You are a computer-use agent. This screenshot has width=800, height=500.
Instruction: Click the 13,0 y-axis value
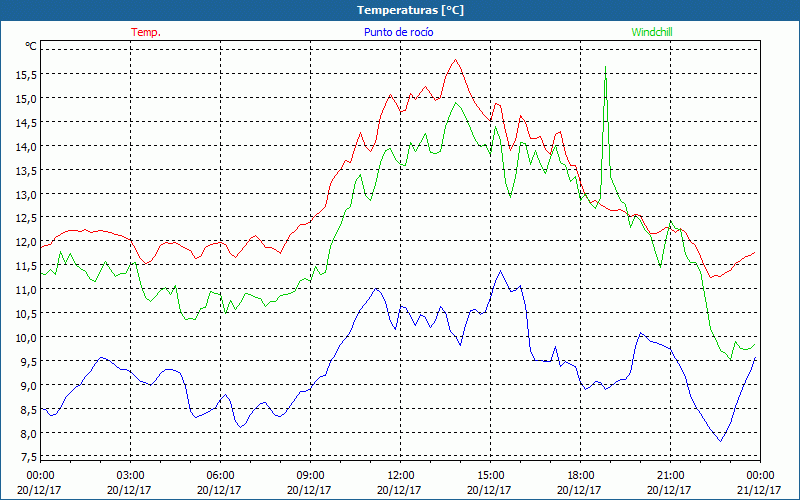[x=26, y=194]
